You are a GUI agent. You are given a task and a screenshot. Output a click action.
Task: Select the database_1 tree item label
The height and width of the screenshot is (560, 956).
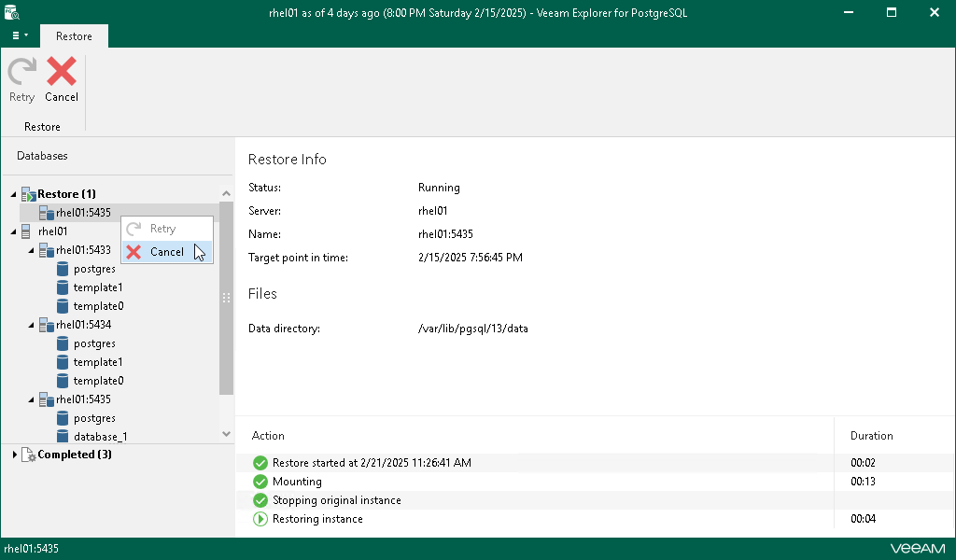(x=101, y=436)
